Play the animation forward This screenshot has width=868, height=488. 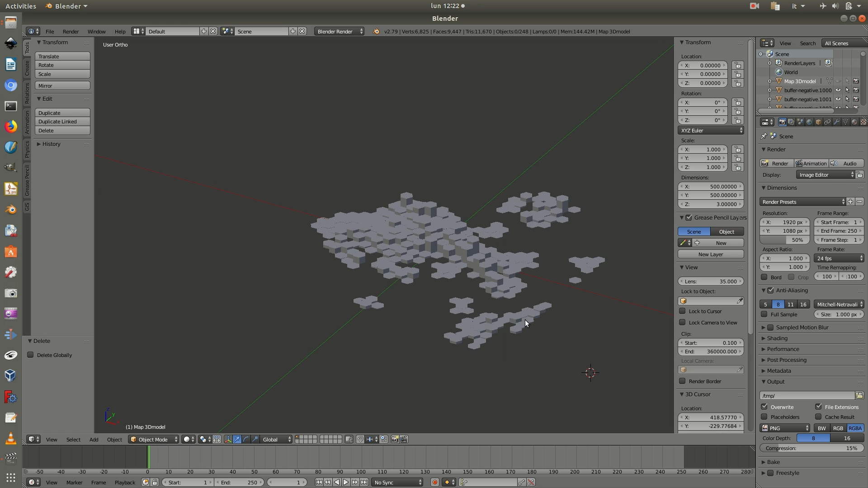346,482
